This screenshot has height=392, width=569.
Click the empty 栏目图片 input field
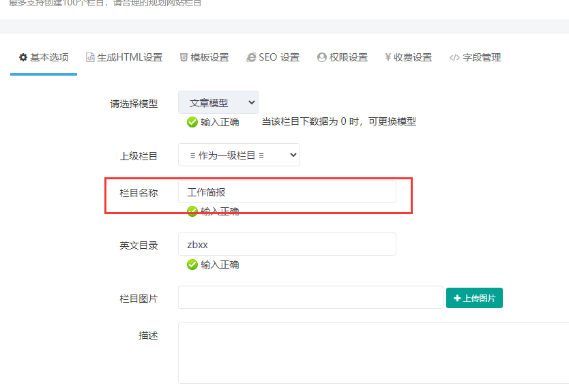point(310,297)
